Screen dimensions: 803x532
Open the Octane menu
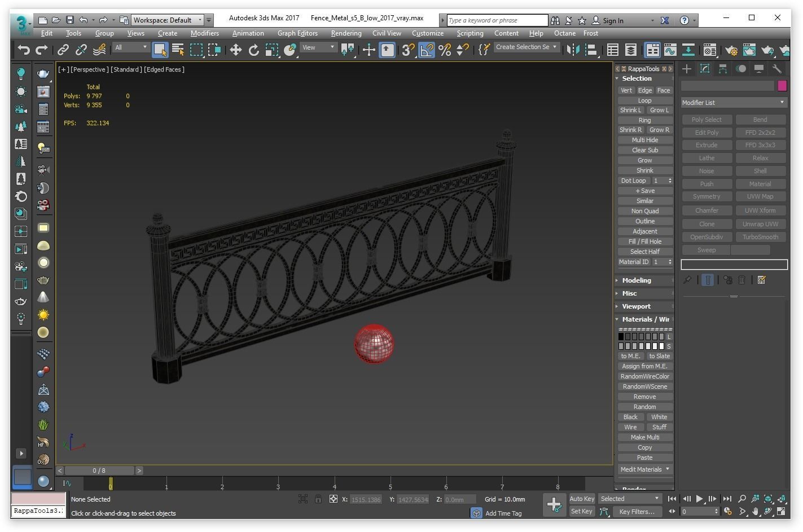click(x=564, y=33)
